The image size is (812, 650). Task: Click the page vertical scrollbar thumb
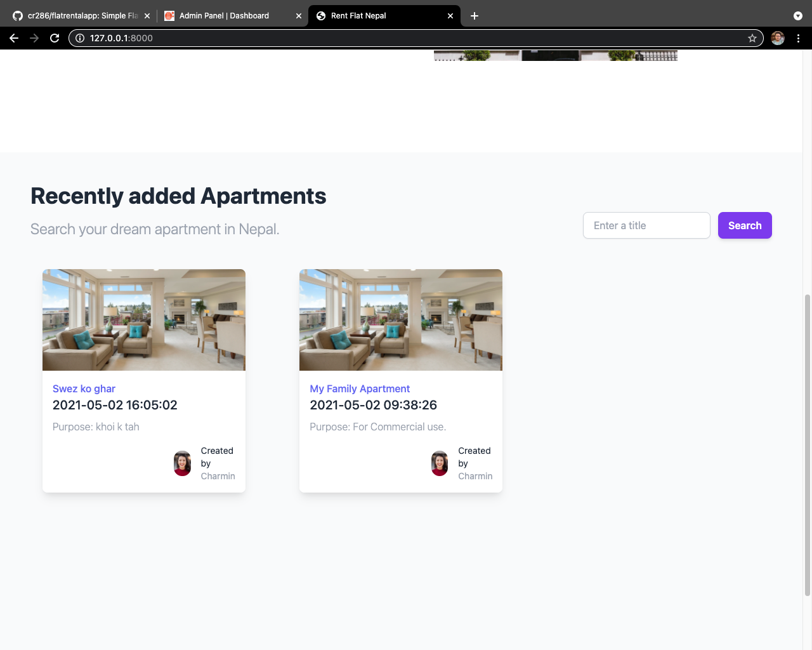807,444
